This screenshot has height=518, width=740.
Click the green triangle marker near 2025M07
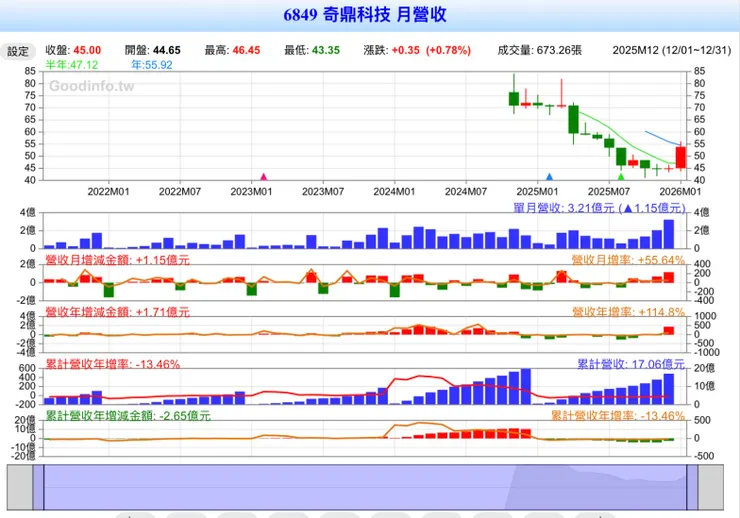coord(621,177)
